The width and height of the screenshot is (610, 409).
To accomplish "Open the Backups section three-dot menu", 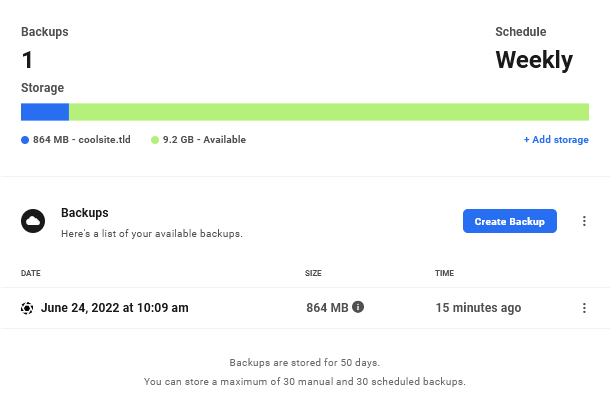I will click(584, 221).
